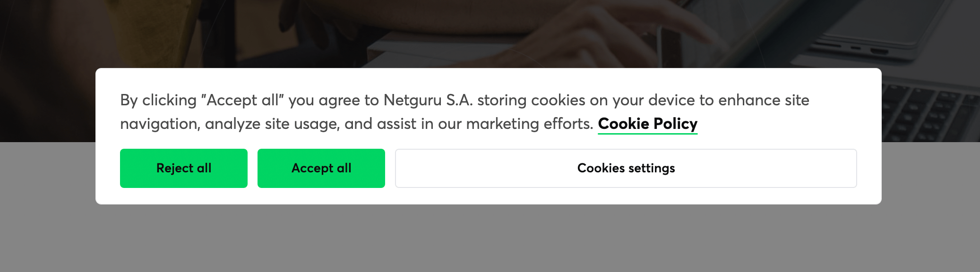Open the Cookie Policy link
This screenshot has width=980, height=272.
tap(647, 124)
